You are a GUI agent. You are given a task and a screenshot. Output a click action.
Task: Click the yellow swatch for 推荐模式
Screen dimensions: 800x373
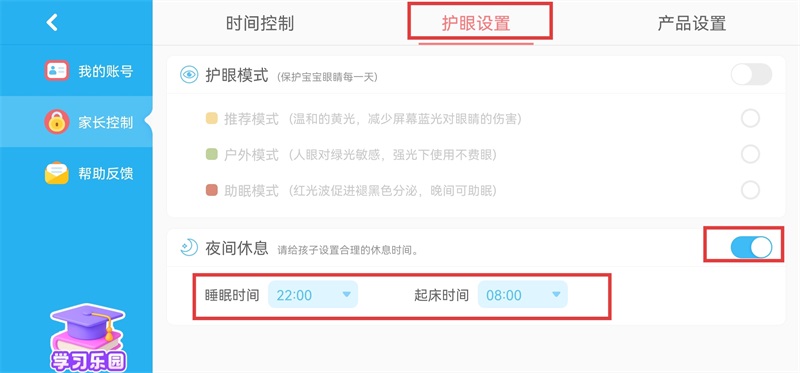pos(212,119)
